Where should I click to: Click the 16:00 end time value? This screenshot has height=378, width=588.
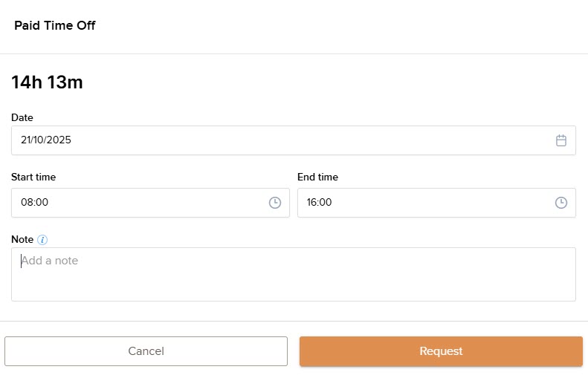[x=320, y=203]
